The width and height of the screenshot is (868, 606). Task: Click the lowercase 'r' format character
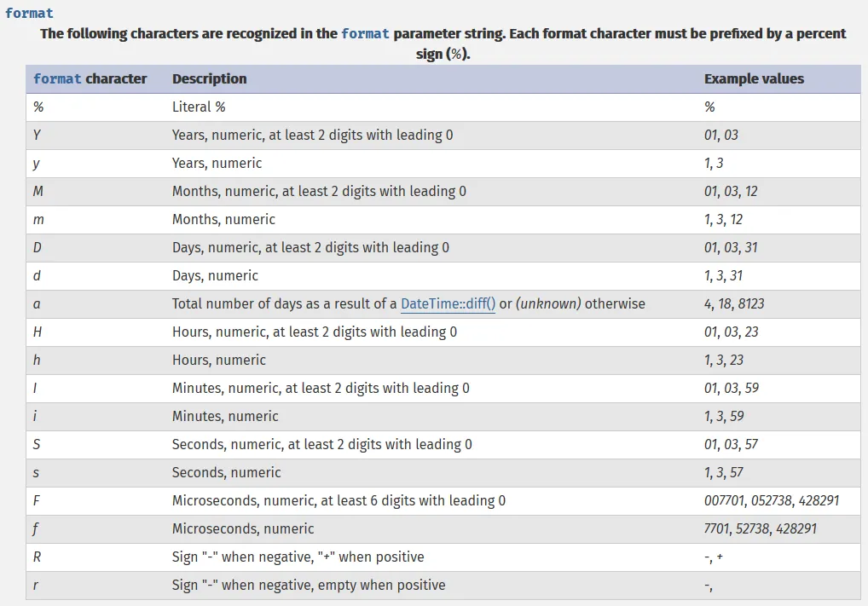(36, 585)
